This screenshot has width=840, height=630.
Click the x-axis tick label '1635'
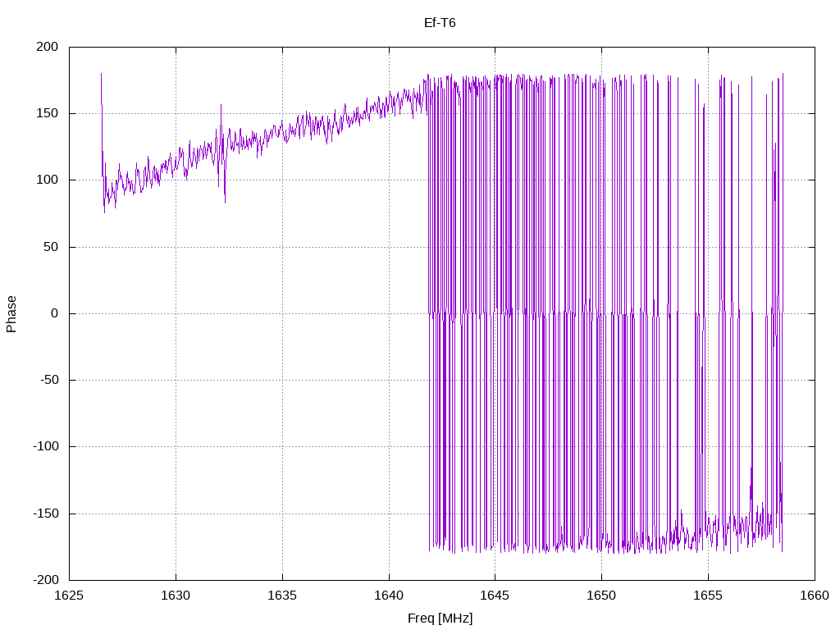282,596
